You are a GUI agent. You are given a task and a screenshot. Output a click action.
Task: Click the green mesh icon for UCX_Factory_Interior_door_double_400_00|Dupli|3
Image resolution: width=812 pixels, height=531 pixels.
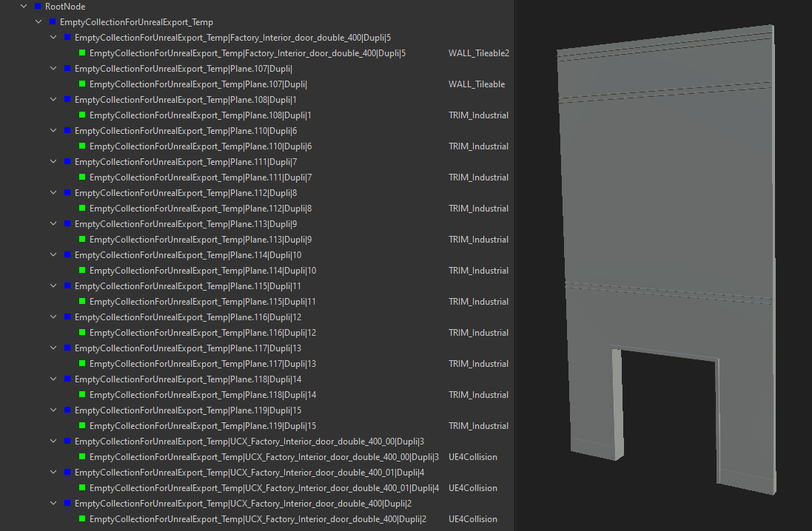pyautogui.click(x=81, y=456)
